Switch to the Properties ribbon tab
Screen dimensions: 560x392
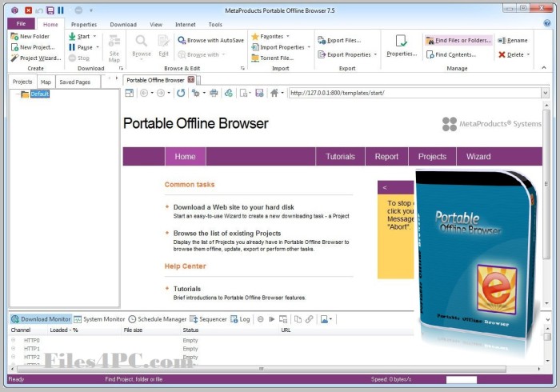[84, 25]
